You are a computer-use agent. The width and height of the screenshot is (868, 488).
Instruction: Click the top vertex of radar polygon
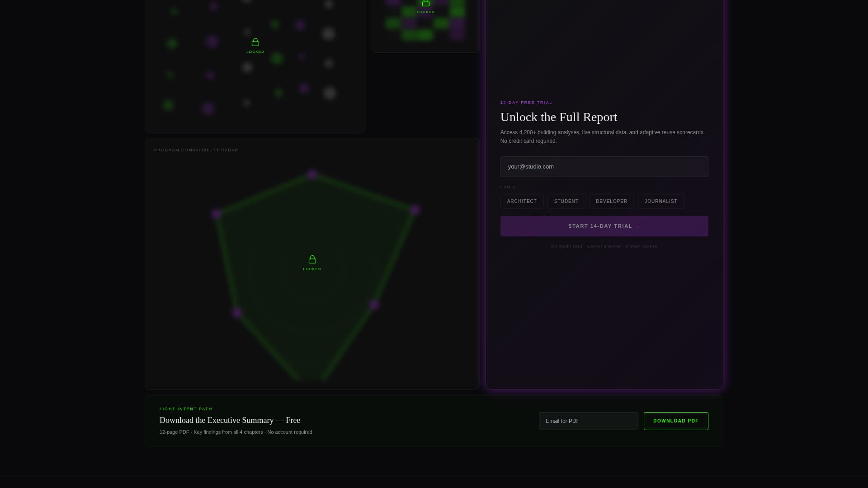[312, 174]
